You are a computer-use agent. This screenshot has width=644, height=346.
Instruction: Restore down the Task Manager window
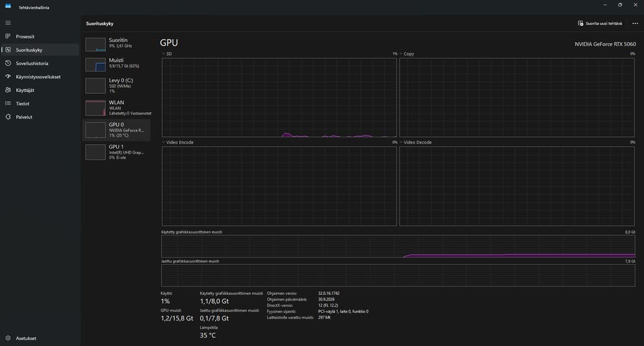[x=620, y=5]
